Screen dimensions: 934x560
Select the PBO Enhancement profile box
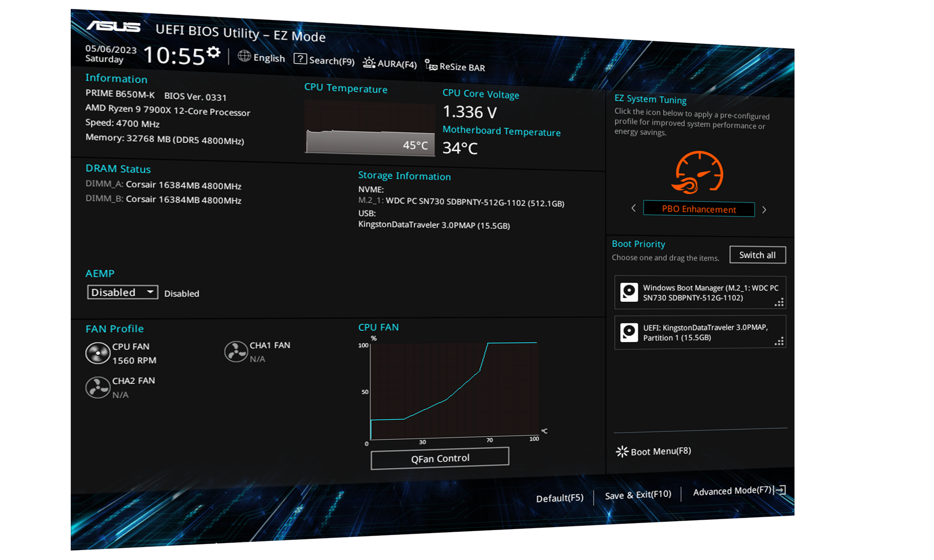point(699,209)
